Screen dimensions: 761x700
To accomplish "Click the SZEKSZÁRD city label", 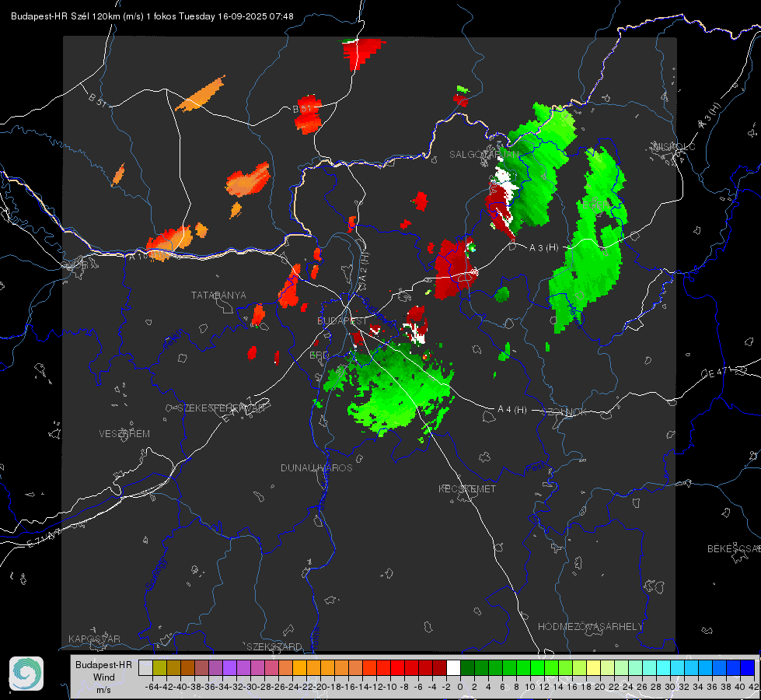I will click(274, 646).
